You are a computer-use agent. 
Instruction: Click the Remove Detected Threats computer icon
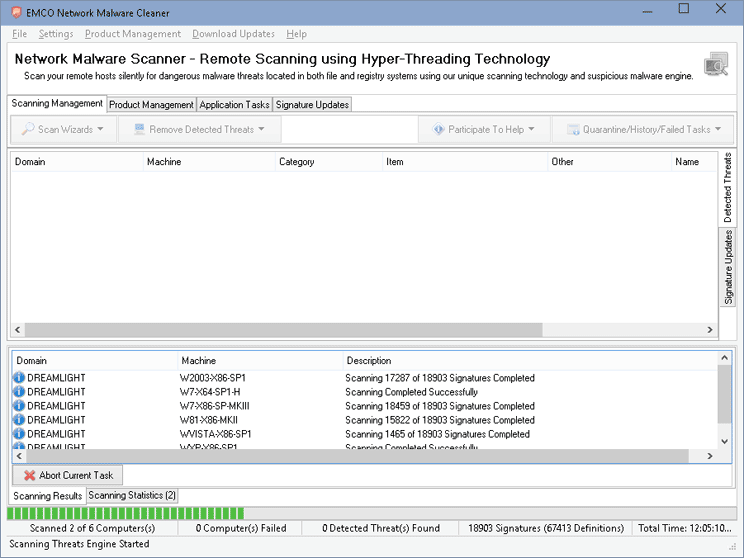point(139,129)
